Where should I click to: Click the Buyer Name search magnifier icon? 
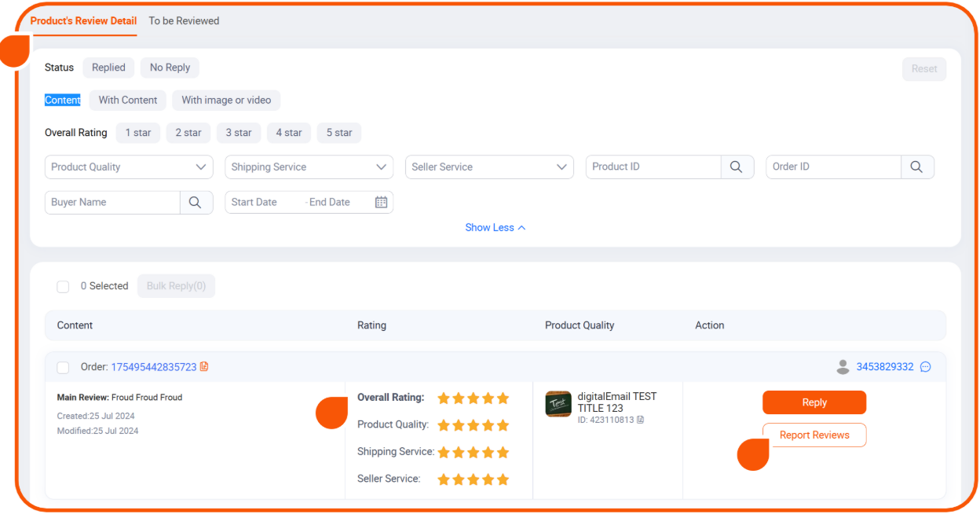click(196, 202)
